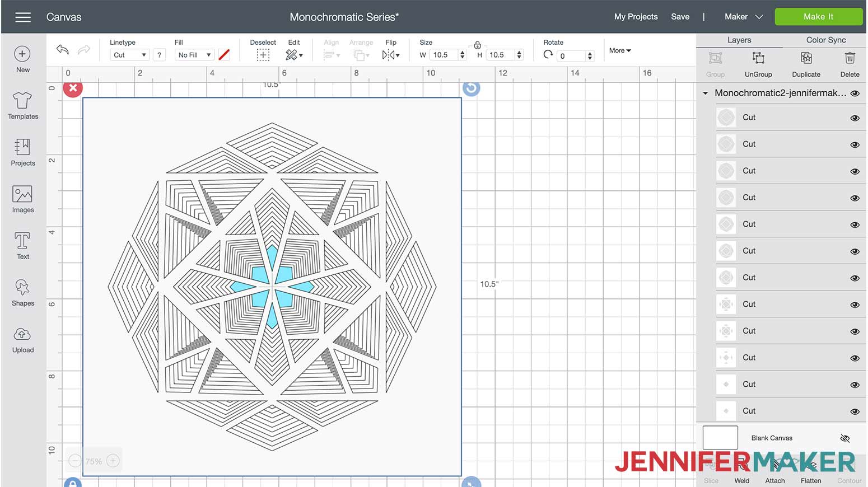The width and height of the screenshot is (868, 487).
Task: Click the width W input field
Action: coord(444,55)
